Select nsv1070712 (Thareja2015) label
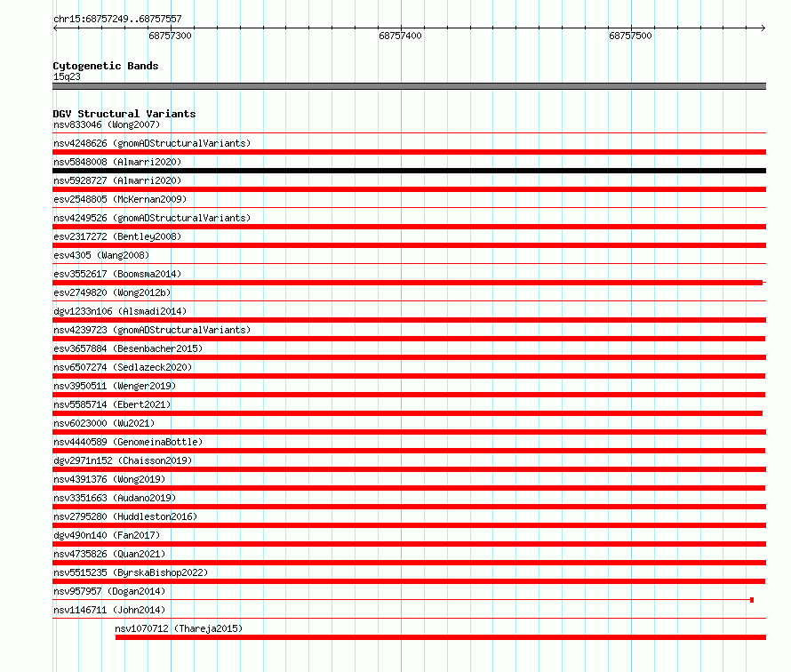791x672 pixels. (x=179, y=628)
